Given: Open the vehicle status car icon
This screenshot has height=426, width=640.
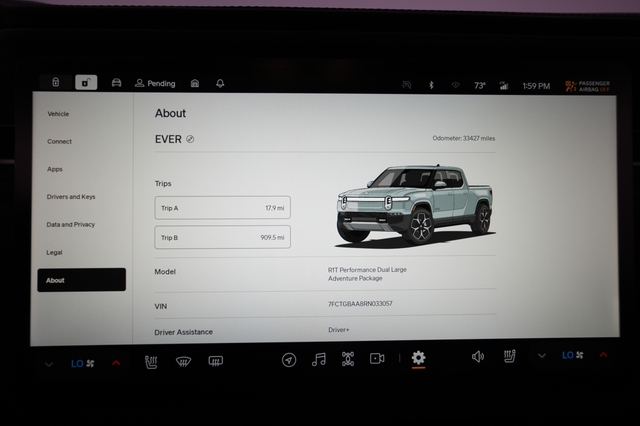Looking at the screenshot, I should [116, 83].
